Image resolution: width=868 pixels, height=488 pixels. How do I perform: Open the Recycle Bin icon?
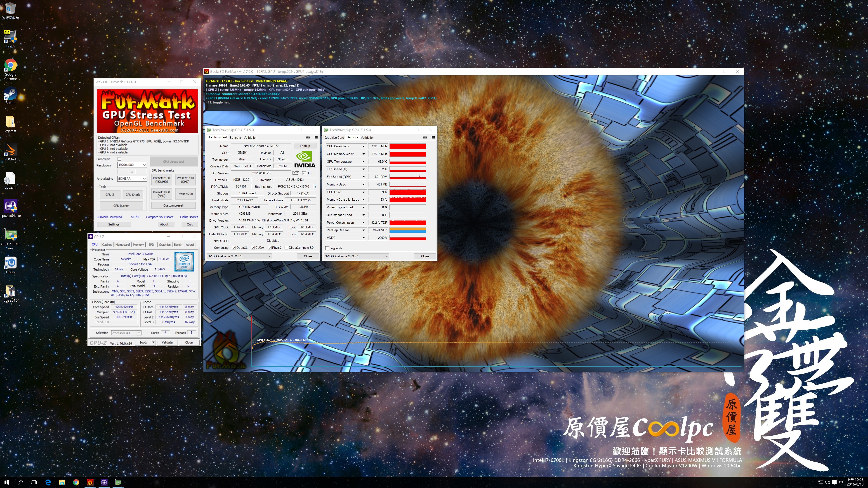[x=10, y=11]
